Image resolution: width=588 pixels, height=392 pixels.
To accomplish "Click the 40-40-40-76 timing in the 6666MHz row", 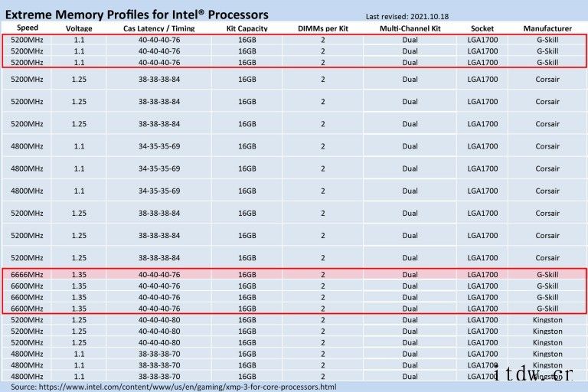I will pos(159,275).
